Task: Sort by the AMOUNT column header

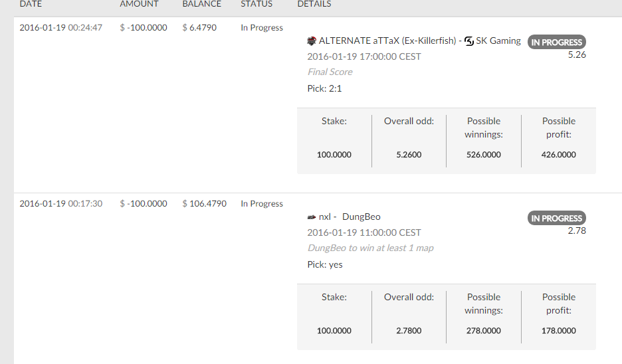Action: [139, 4]
